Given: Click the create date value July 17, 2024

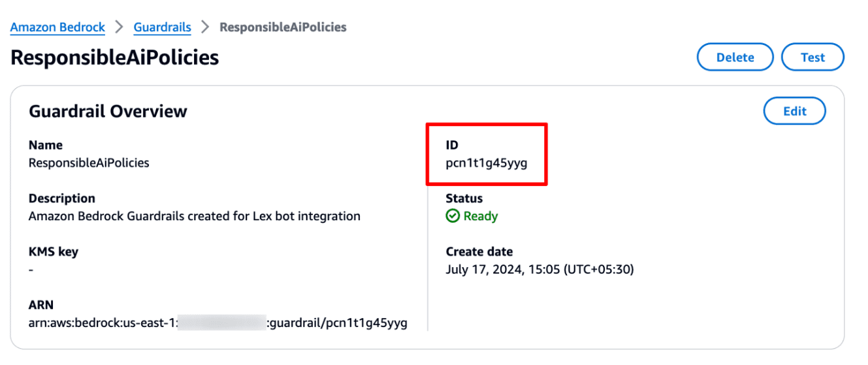Looking at the screenshot, I should pyautogui.click(x=539, y=269).
